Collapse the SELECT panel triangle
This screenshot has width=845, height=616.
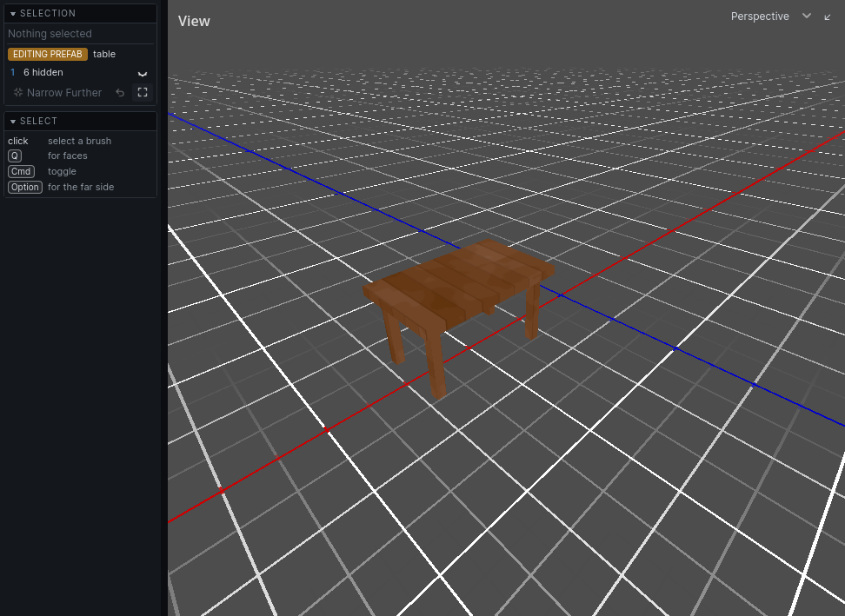(13, 121)
